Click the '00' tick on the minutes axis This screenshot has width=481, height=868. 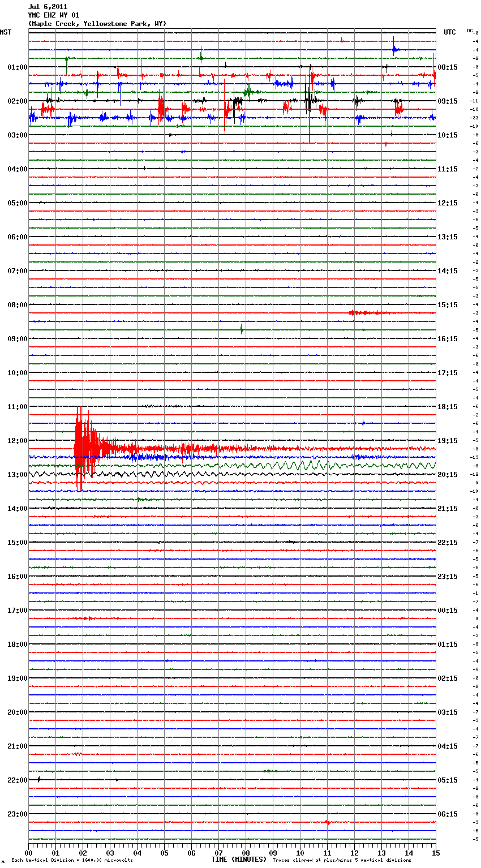pyautogui.click(x=28, y=853)
